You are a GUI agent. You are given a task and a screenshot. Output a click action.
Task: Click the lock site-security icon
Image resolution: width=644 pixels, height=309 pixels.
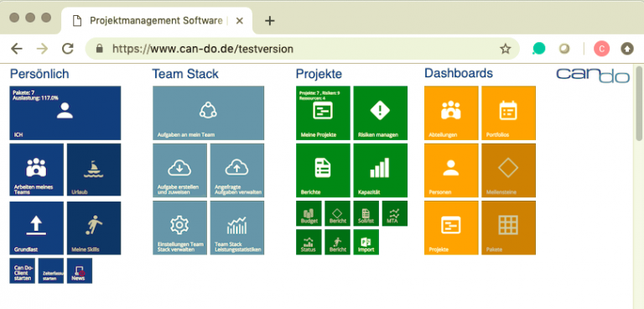[99, 49]
